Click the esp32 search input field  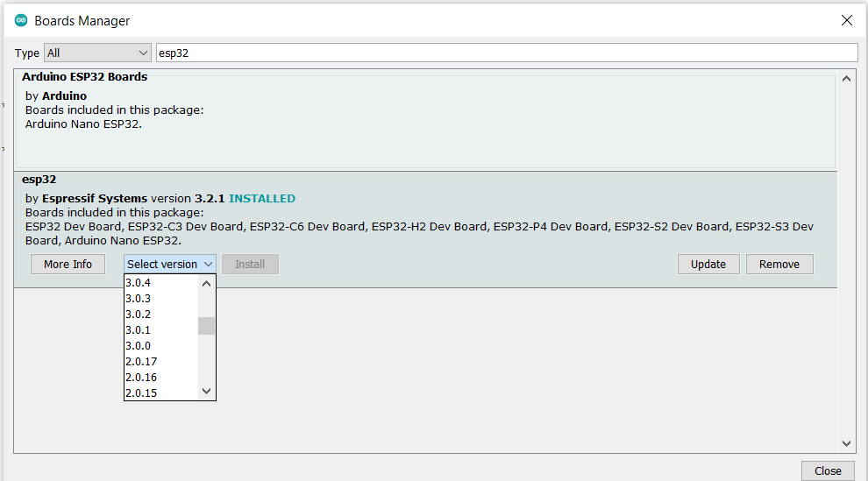coord(507,53)
